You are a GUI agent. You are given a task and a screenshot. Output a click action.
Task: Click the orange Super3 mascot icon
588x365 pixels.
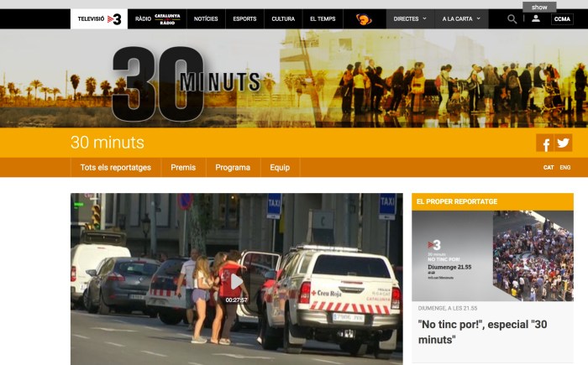364,18
